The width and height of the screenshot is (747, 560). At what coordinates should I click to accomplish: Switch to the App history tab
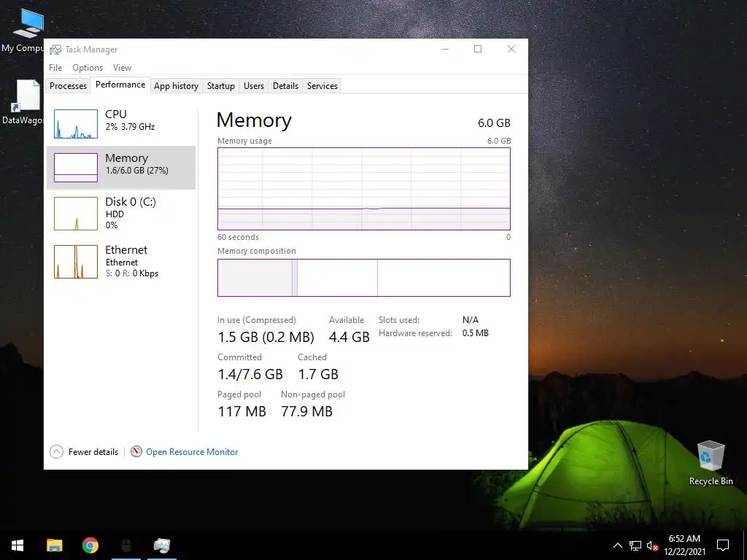point(176,86)
